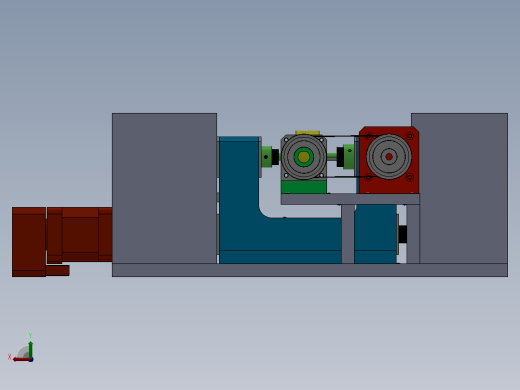Image resolution: width=520 pixels, height=390 pixels.
Task: Select the gray vertical support post
Action: 348,234
